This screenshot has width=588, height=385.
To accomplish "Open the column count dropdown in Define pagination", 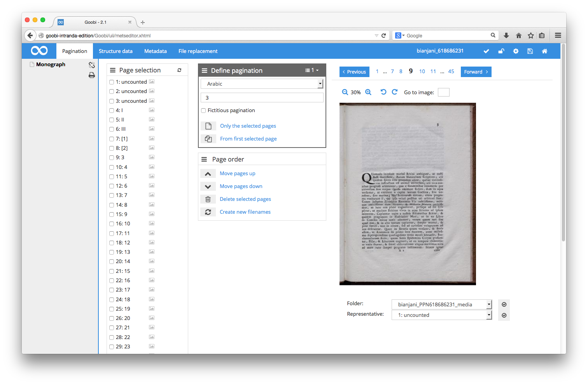I will pos(312,70).
